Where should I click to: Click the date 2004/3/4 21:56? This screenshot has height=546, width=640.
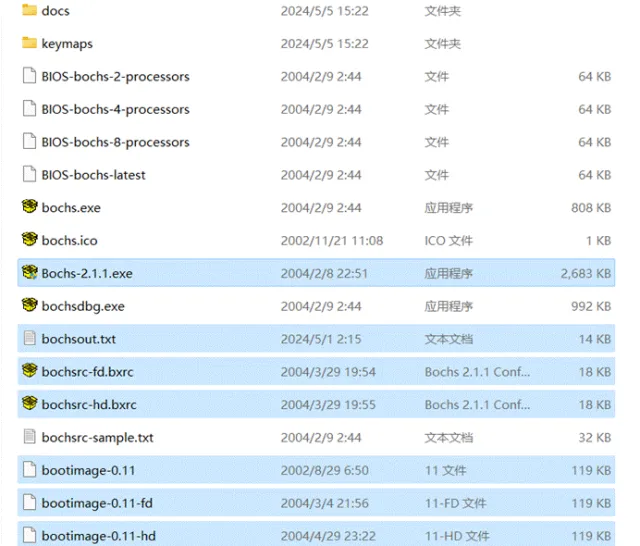(x=324, y=503)
